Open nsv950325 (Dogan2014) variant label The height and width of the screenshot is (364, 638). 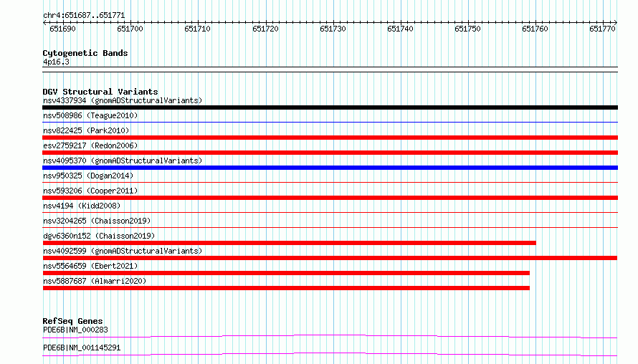(88, 176)
